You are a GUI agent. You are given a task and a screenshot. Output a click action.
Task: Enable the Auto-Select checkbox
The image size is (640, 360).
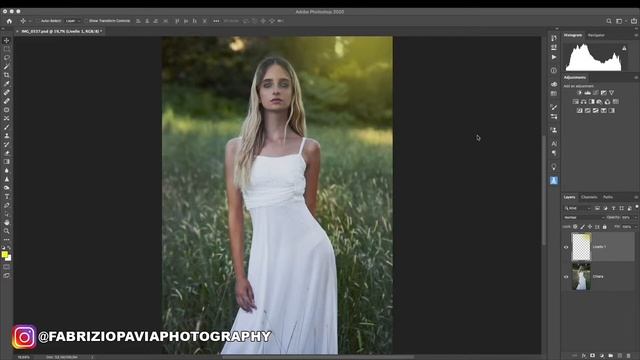pos(38,21)
